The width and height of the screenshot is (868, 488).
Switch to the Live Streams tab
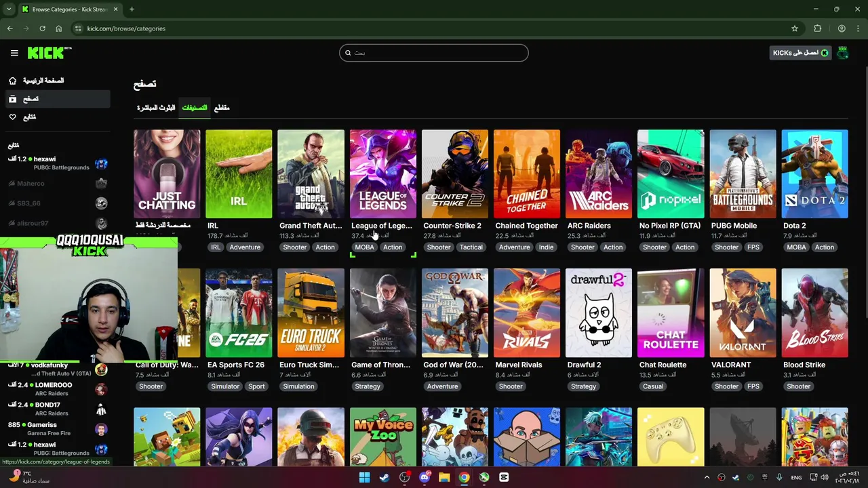[x=156, y=108]
